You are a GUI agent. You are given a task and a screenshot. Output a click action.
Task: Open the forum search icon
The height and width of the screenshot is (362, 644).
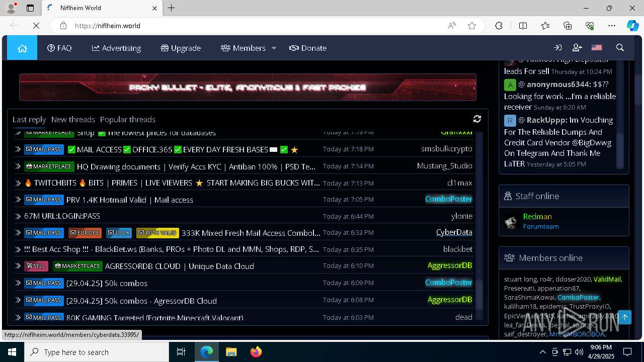(x=620, y=48)
